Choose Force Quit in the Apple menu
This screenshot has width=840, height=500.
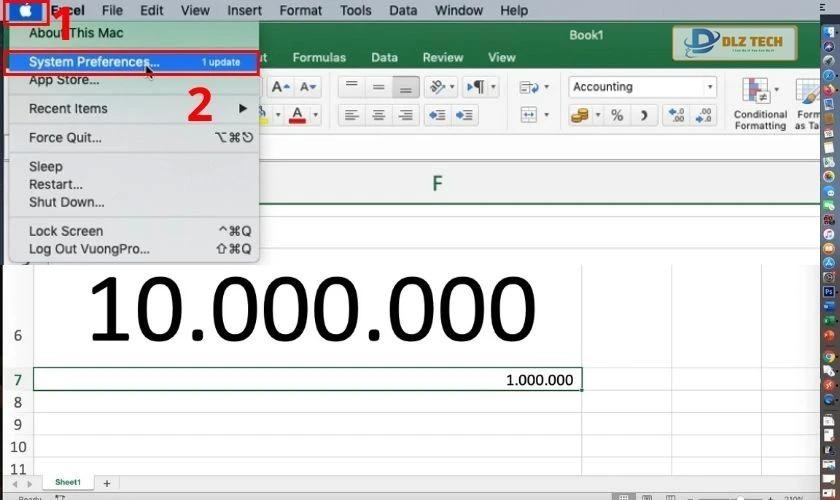[x=65, y=137]
